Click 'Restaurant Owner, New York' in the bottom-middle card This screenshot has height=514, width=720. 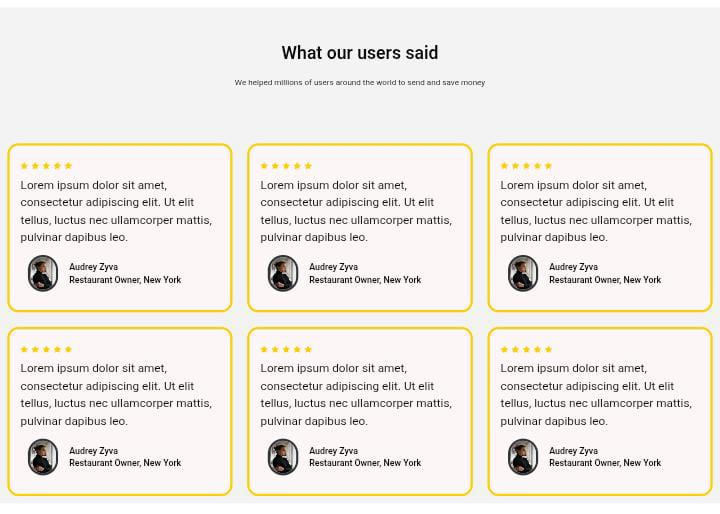click(x=365, y=463)
